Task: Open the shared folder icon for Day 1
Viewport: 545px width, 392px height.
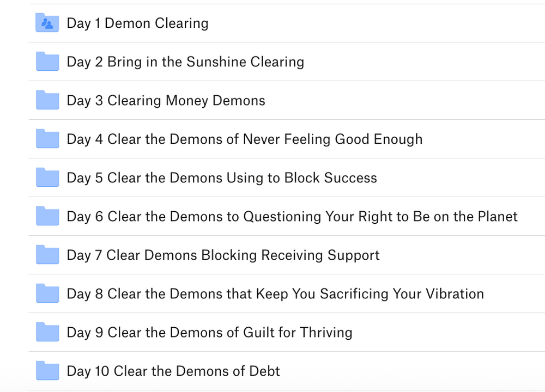Action: (47, 22)
